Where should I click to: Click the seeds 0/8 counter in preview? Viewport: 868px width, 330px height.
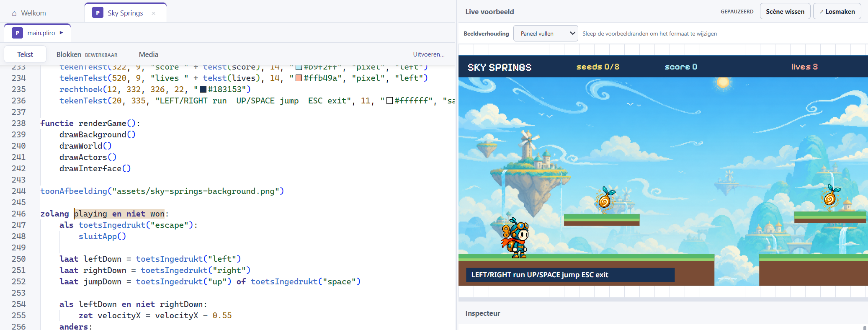point(598,67)
